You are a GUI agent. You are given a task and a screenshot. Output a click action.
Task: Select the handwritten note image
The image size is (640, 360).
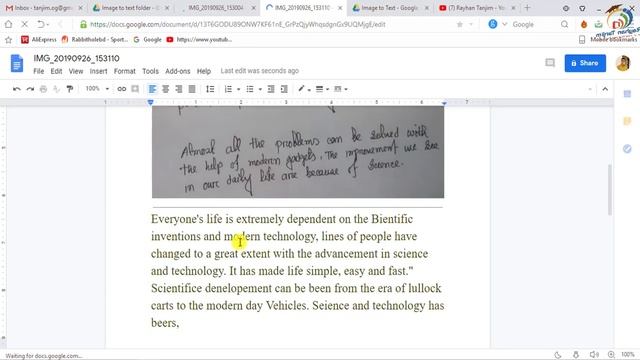tap(298, 152)
